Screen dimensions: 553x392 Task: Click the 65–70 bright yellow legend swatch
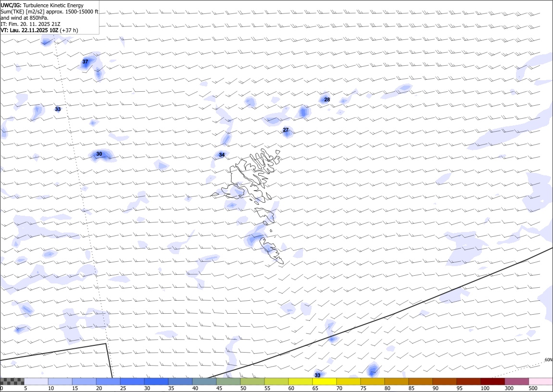tap(325, 381)
